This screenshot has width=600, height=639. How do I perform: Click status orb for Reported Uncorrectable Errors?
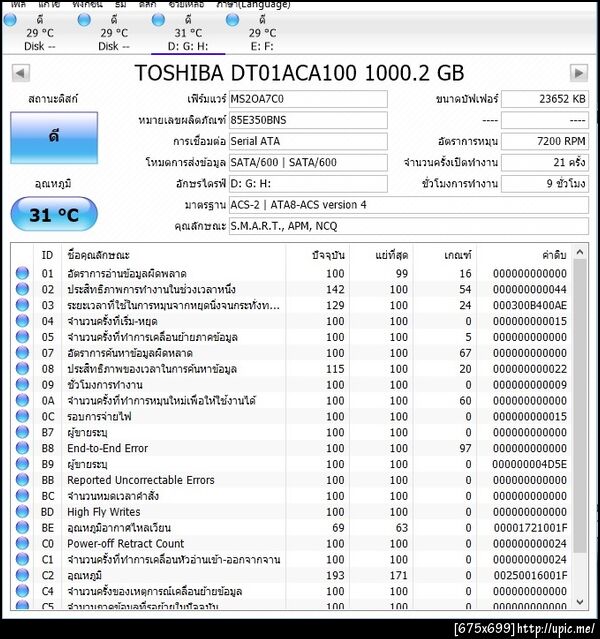click(22, 480)
